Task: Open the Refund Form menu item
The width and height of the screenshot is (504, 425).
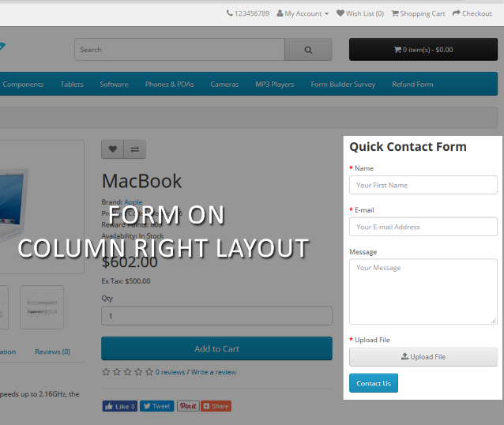Action: [412, 85]
